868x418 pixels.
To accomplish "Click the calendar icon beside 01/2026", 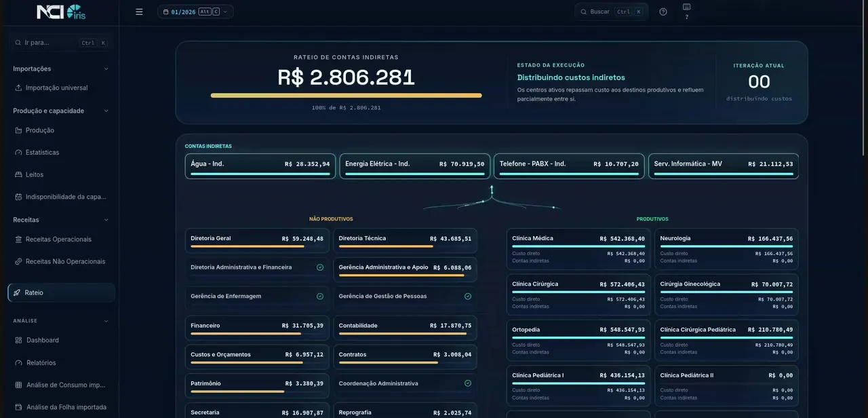I will point(165,12).
